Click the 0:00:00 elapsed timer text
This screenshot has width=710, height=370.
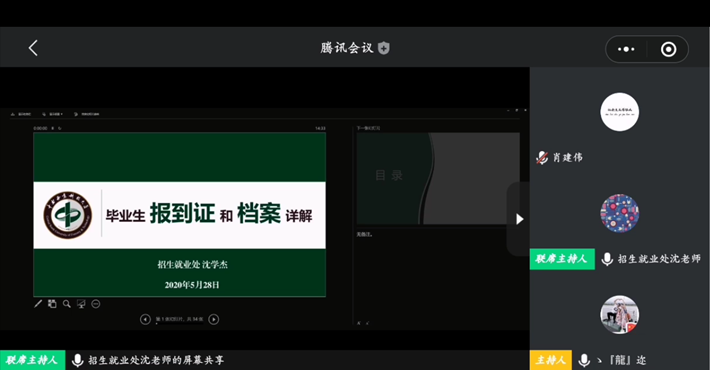tap(40, 129)
